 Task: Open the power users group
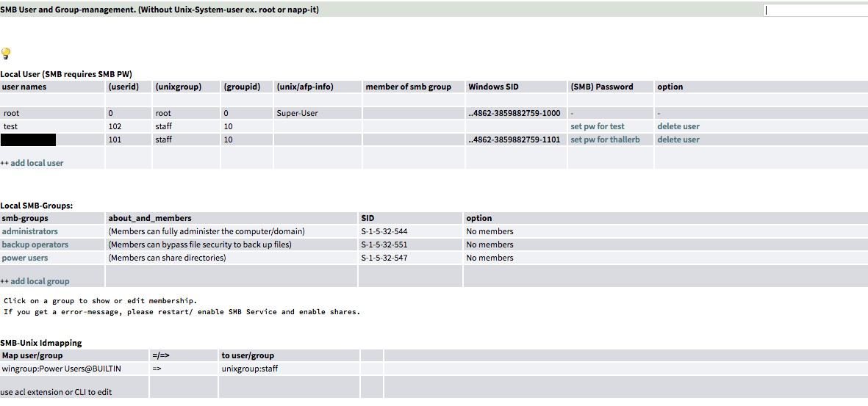tap(25, 258)
